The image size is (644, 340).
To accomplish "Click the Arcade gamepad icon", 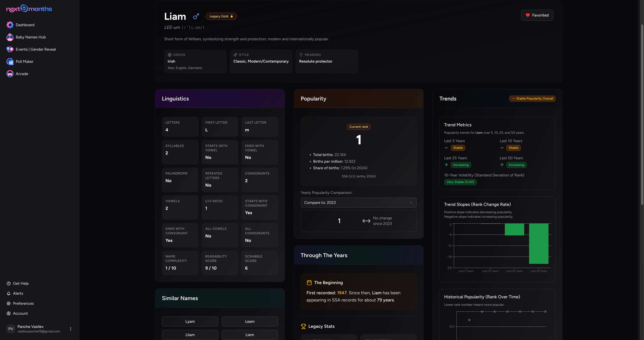I will pyautogui.click(x=10, y=74).
